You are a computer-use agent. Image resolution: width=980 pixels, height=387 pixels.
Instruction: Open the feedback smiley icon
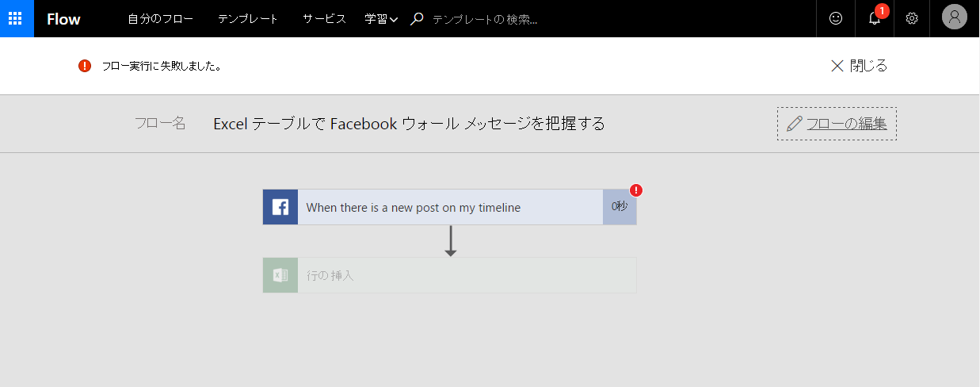tap(836, 18)
